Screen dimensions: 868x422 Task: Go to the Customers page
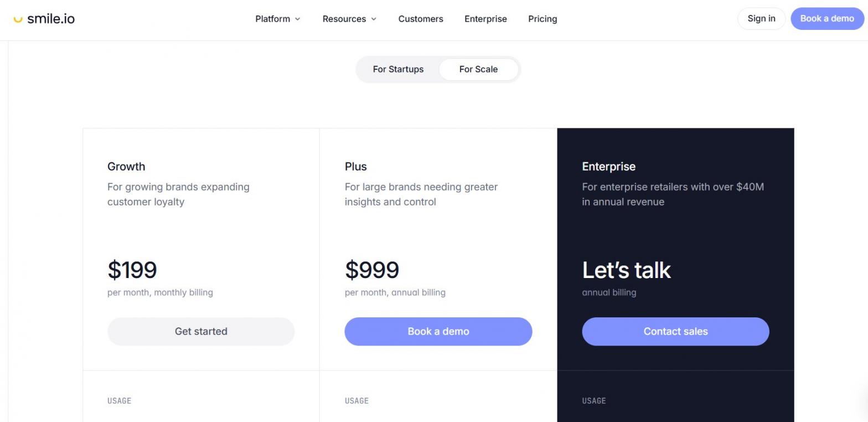click(x=421, y=19)
